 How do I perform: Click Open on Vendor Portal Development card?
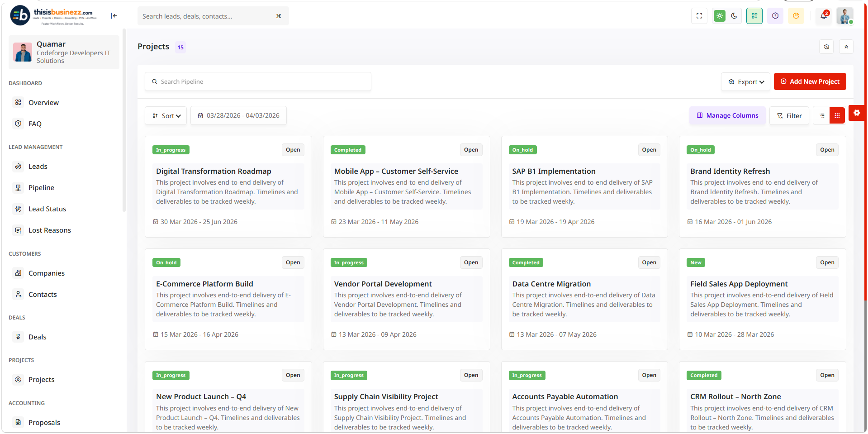pyautogui.click(x=471, y=262)
